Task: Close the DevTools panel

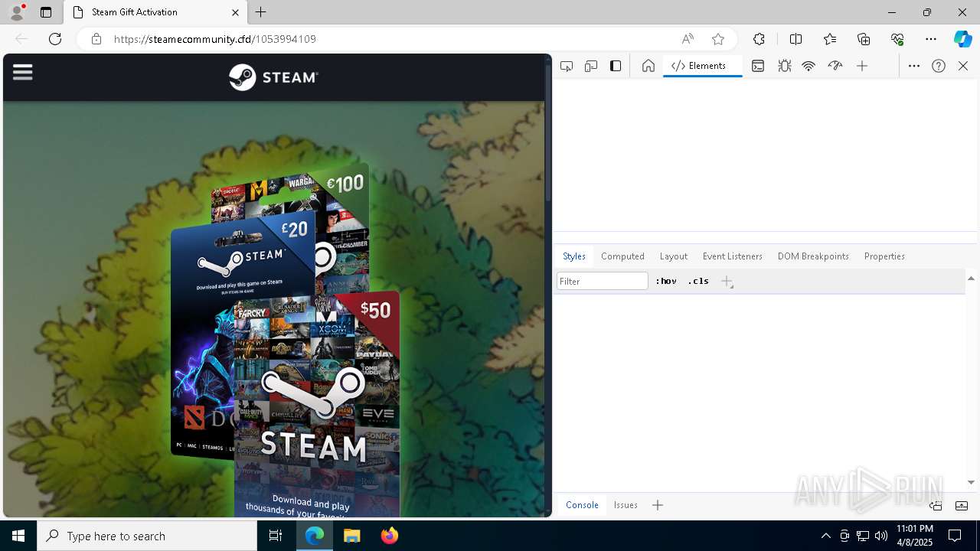Action: click(963, 66)
